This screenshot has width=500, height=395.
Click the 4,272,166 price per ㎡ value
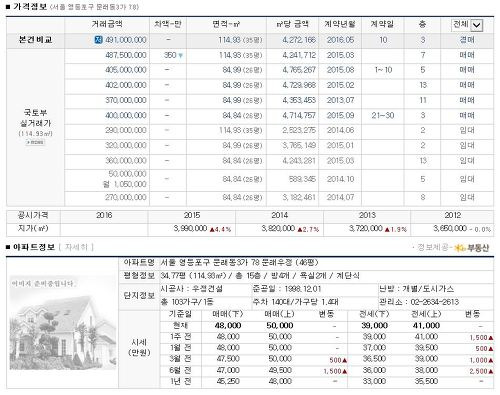(x=299, y=40)
